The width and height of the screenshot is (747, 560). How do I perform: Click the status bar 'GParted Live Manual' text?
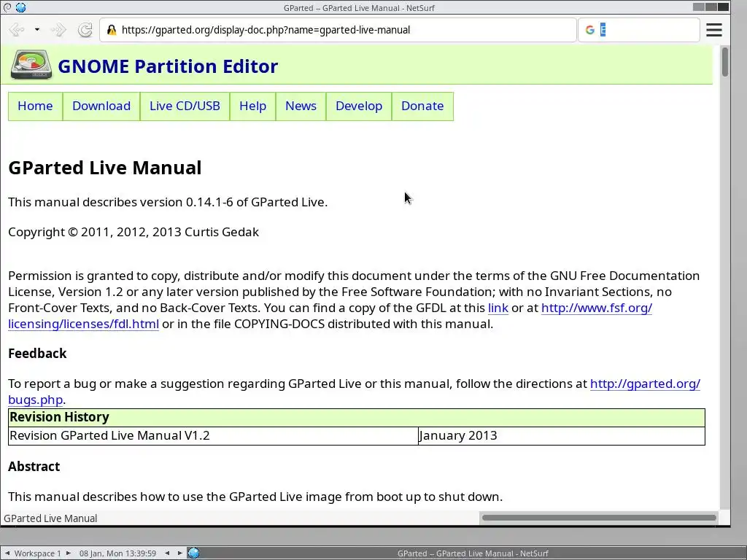tap(50, 518)
